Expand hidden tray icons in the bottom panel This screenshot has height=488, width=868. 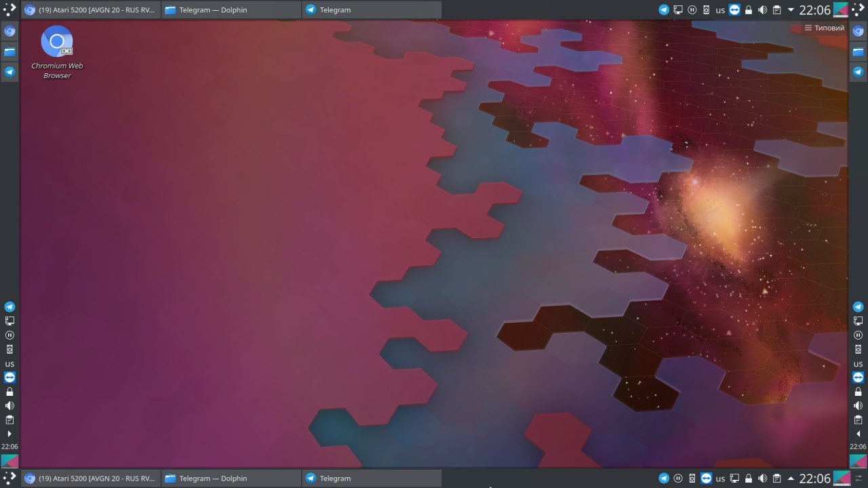[x=791, y=479]
